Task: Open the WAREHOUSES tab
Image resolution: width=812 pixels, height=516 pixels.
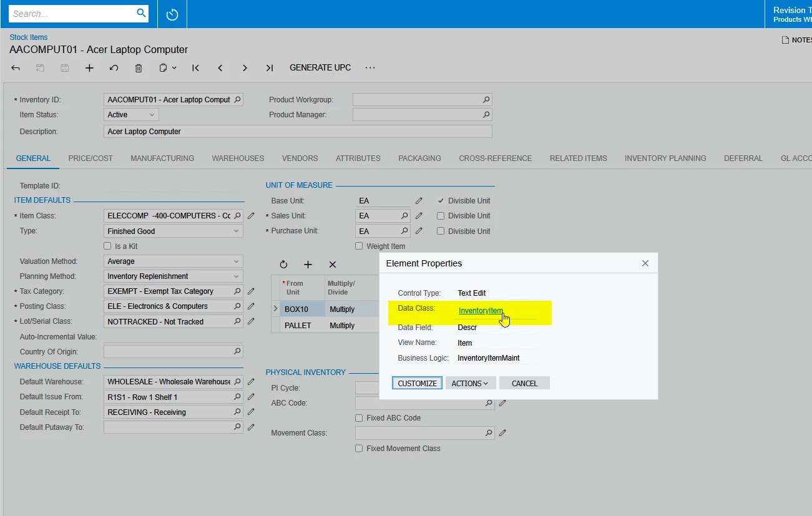Action: click(238, 158)
